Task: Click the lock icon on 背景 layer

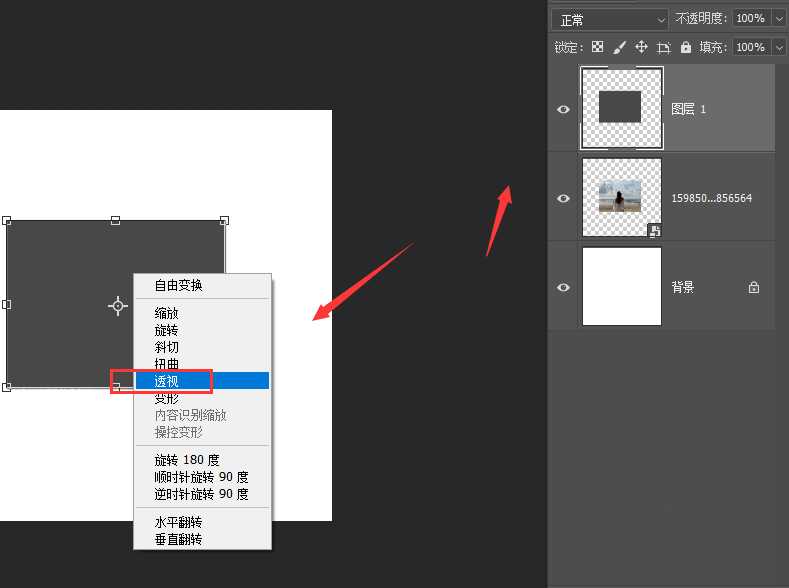Action: point(753,287)
